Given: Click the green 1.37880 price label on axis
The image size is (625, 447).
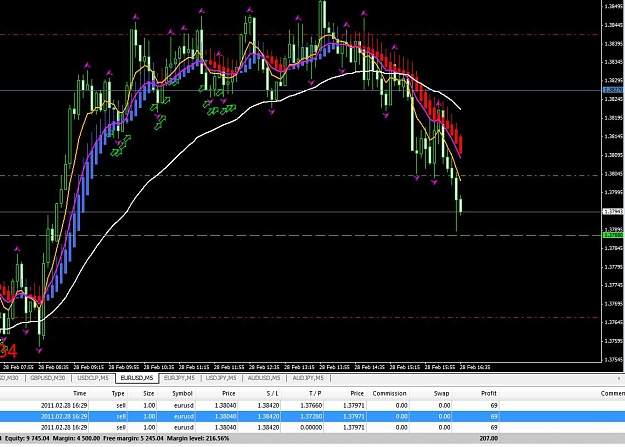Looking at the screenshot, I should (x=613, y=235).
